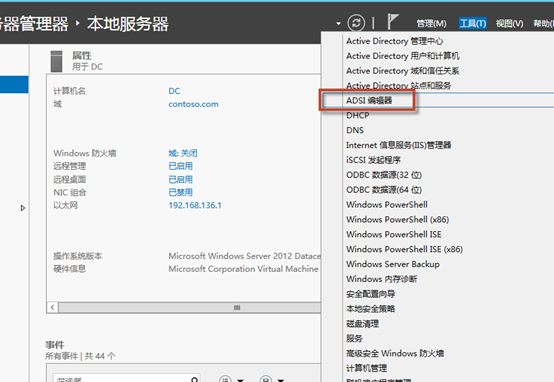Select Active Directory 用户和计算机

pos(402,56)
